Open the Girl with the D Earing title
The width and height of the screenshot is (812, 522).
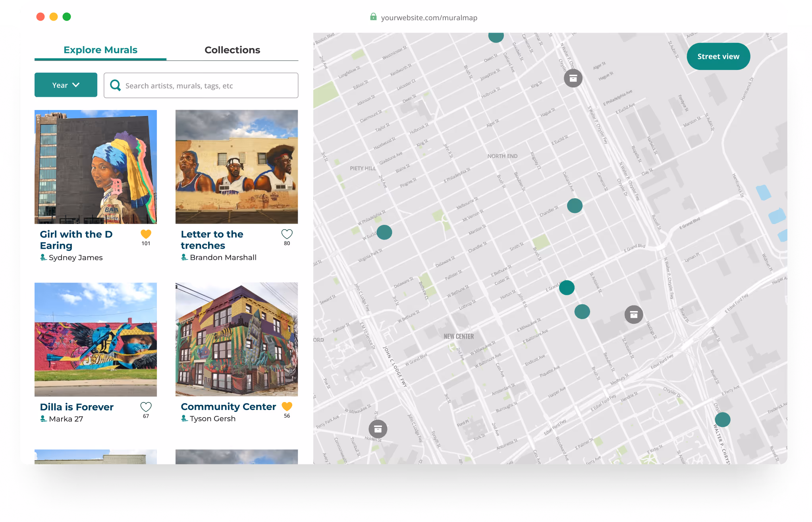coord(76,240)
